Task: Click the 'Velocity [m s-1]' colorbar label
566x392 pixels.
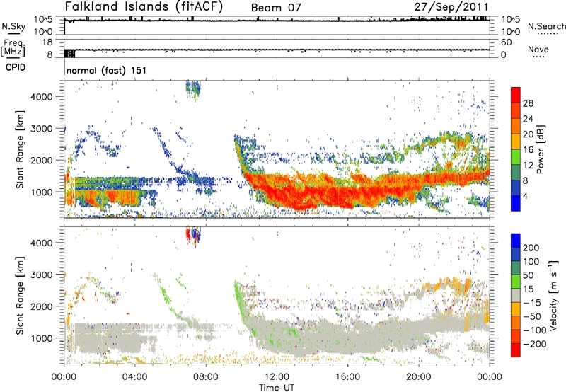Action: 553,295
